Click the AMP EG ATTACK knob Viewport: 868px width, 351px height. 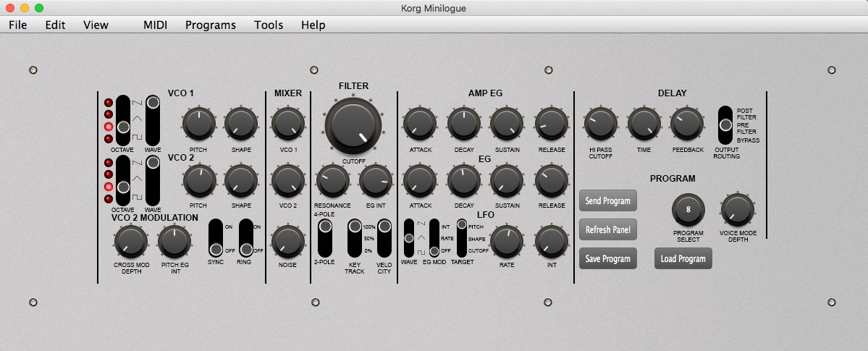(x=420, y=124)
